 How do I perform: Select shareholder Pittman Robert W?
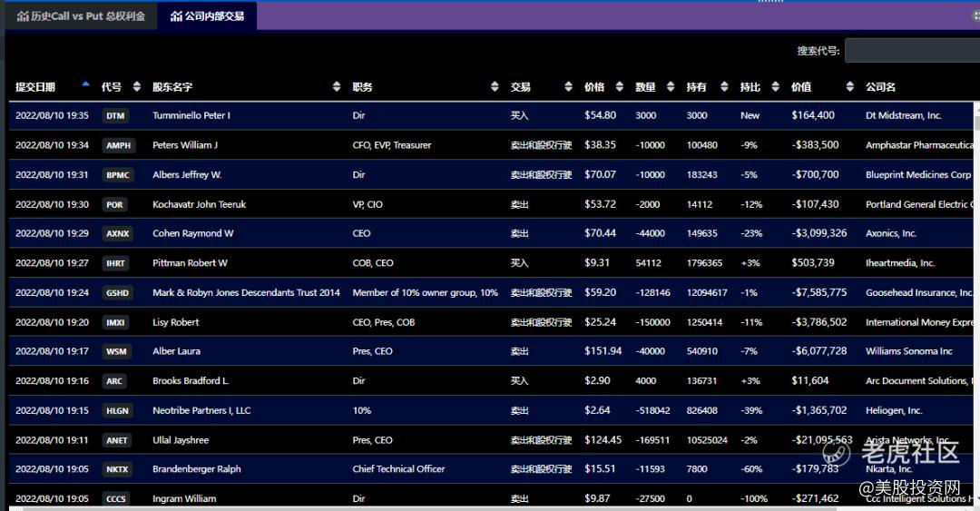[x=190, y=263]
